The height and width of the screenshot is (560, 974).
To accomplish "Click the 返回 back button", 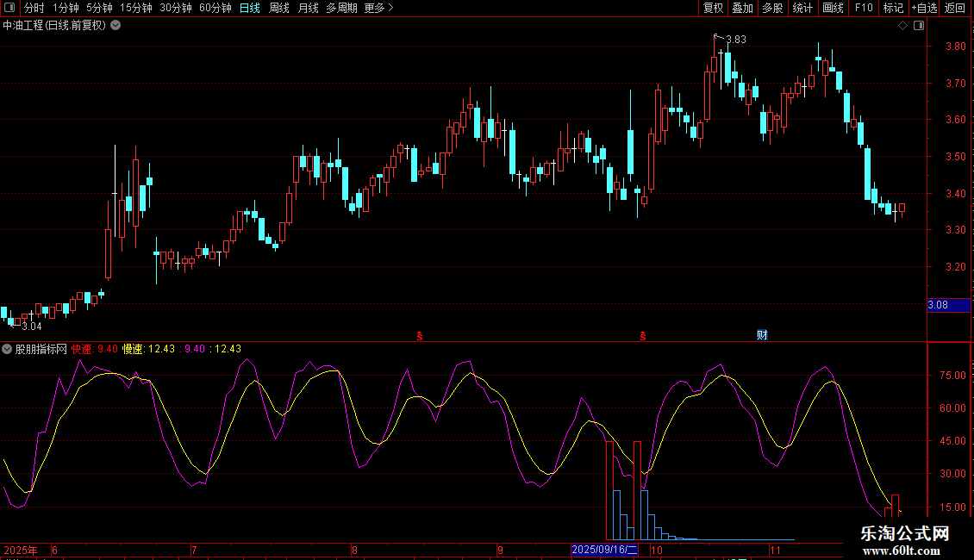I will point(955,8).
